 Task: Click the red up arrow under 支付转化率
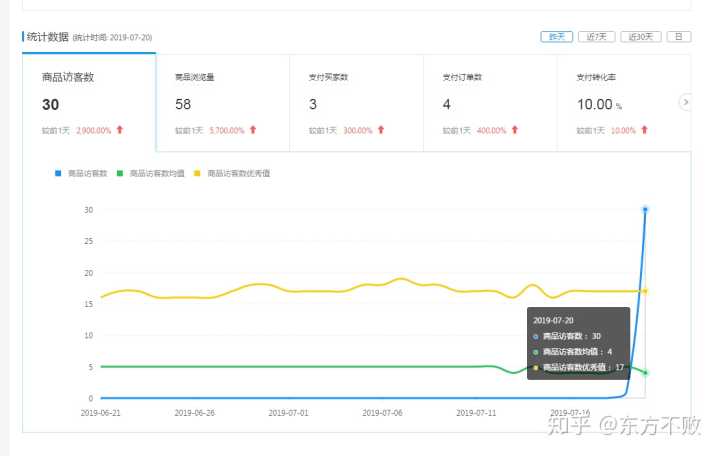pos(645,130)
